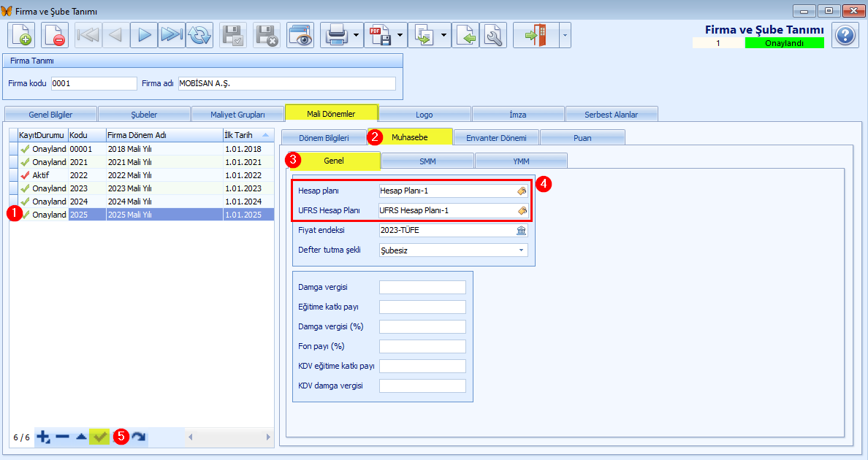The height and width of the screenshot is (460, 868).
Task: Click the wrench settings icon in the toolbar
Action: pos(493,35)
